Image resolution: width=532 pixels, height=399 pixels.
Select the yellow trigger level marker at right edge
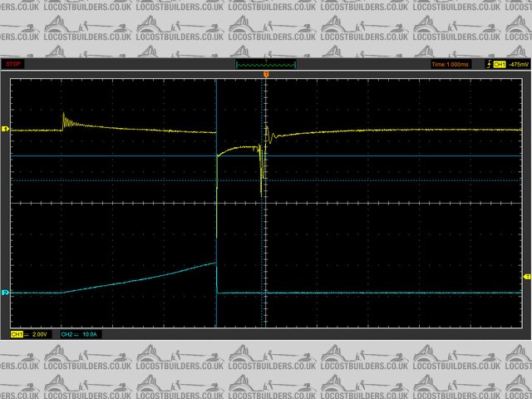(x=528, y=277)
